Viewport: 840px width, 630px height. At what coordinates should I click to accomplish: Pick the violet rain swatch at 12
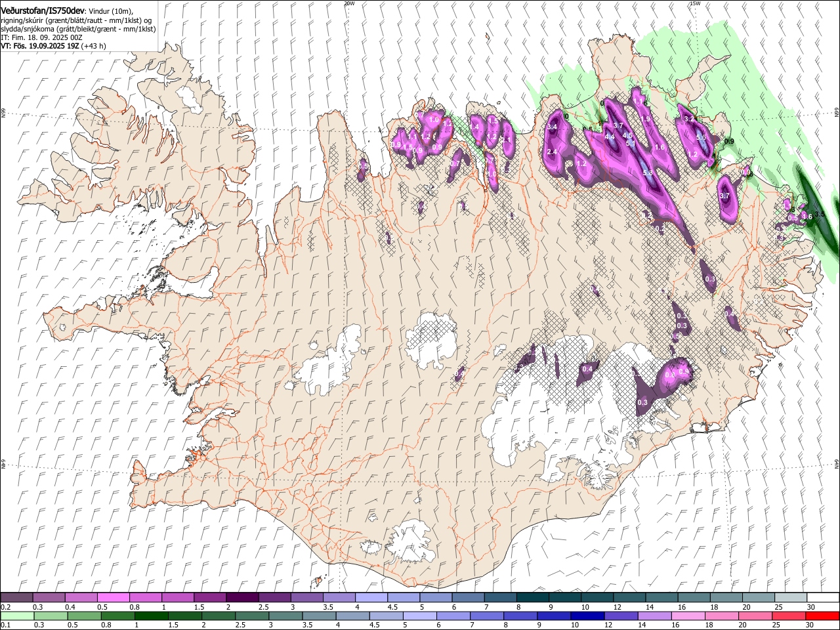click(x=621, y=616)
